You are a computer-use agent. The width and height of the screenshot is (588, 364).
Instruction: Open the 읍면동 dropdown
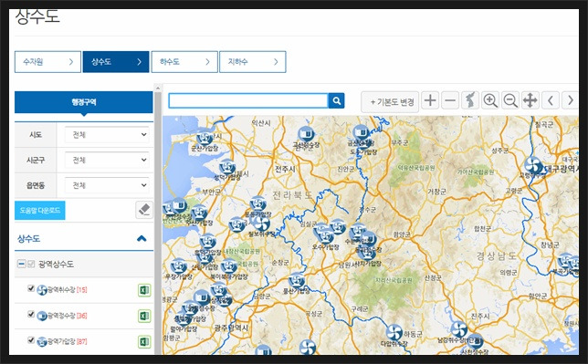[107, 185]
